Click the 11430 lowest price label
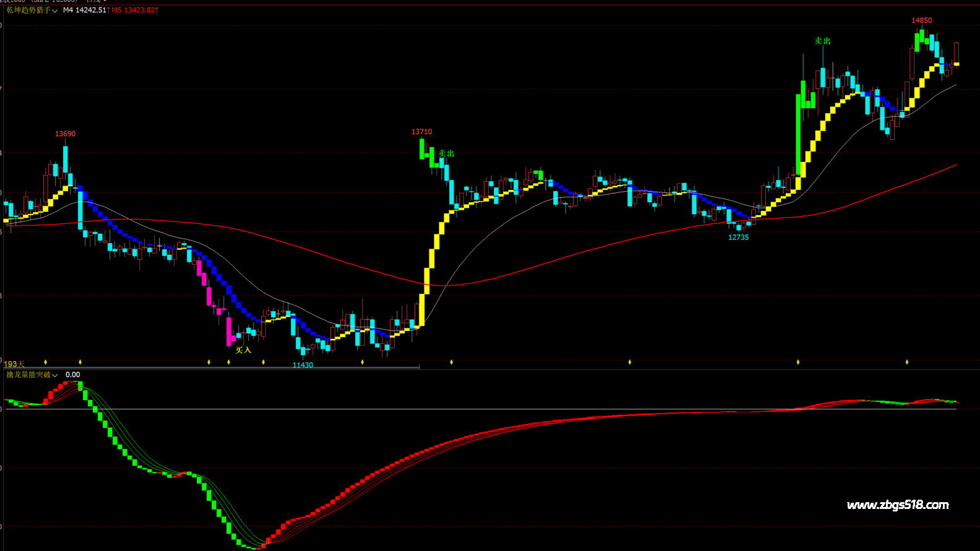Viewport: 980px width, 551px height. 303,365
